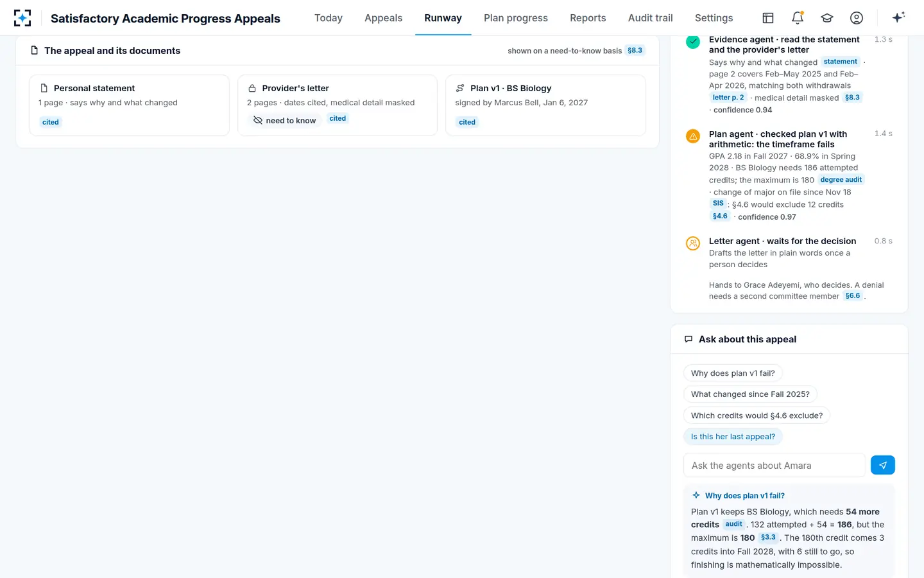Click the chat bubble icon by Ask about this appeal
The height and width of the screenshot is (578, 924).
coord(689,339)
